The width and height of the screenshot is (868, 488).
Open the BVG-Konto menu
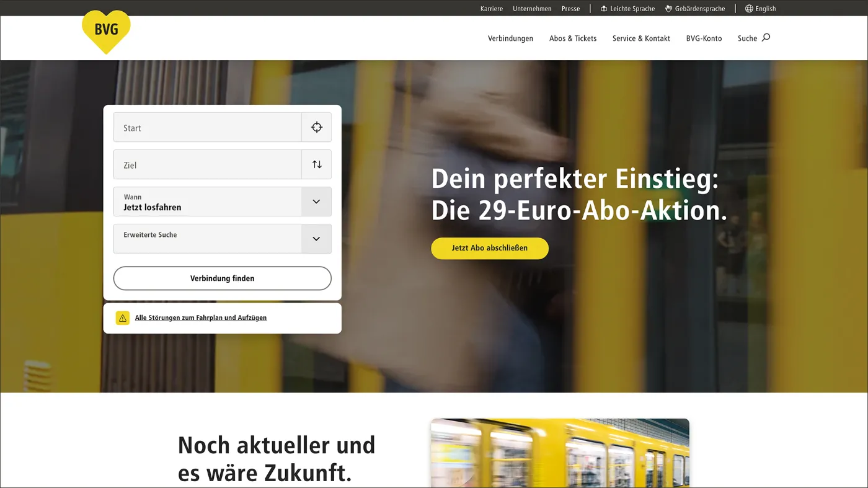coord(704,38)
